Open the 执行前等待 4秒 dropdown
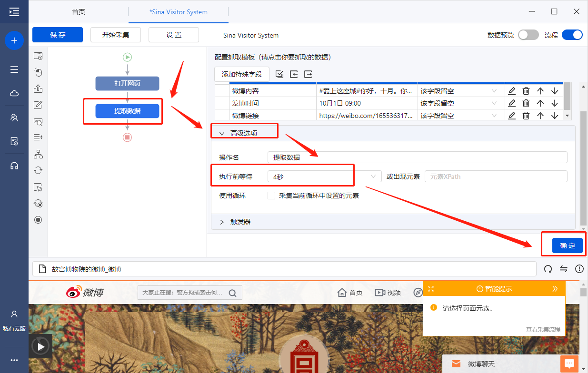This screenshot has height=373, width=588. click(325, 177)
